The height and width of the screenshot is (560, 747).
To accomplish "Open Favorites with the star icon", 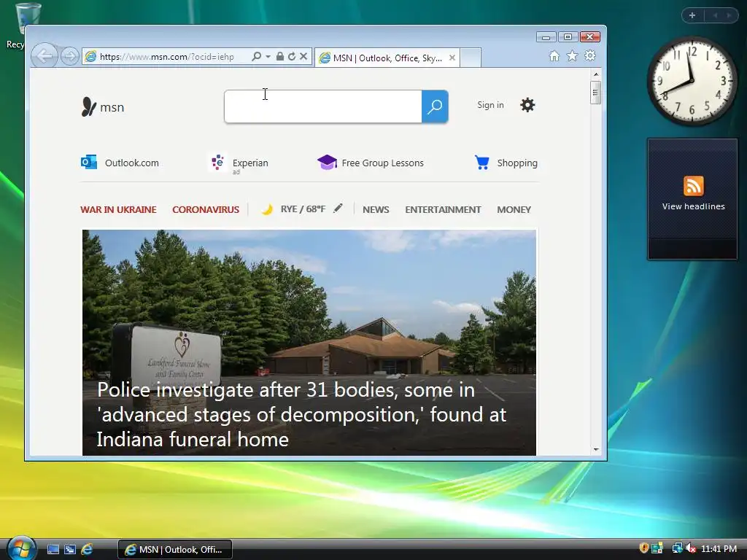I will [572, 56].
